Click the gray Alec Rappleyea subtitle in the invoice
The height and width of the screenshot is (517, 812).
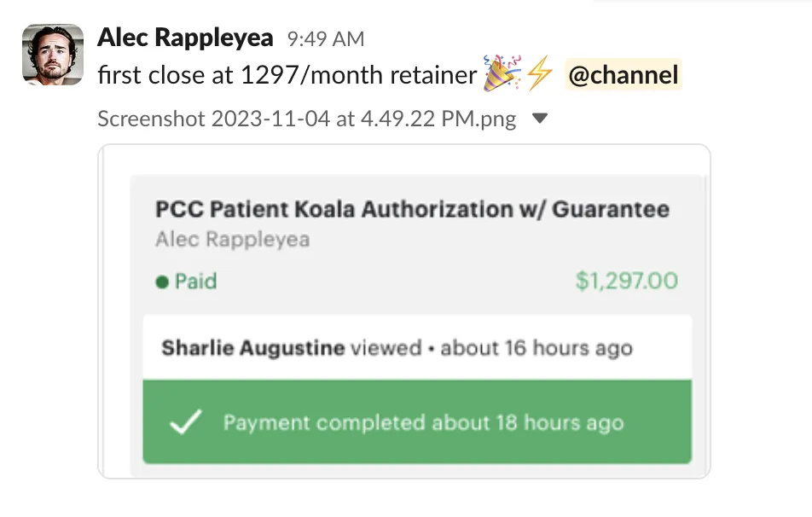point(233,240)
